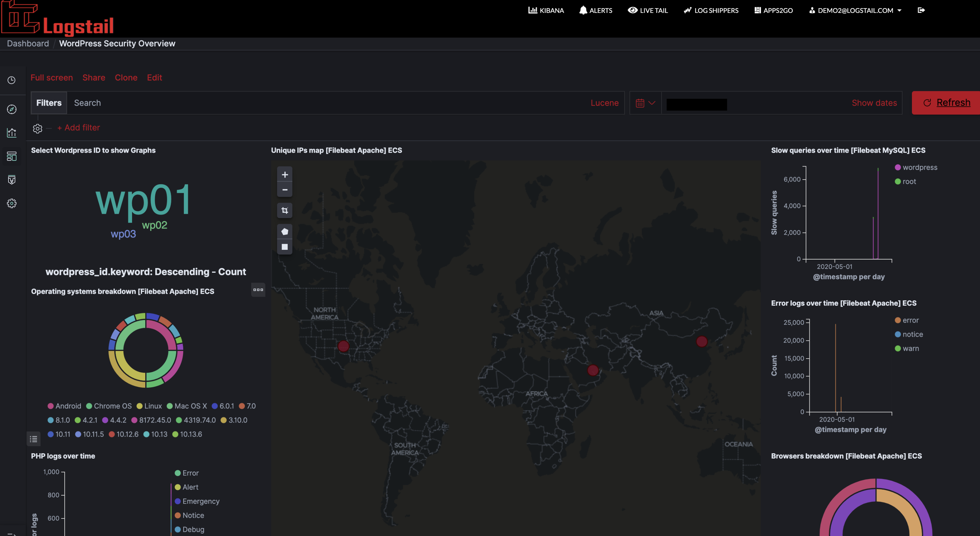Viewport: 980px width, 536px height.
Task: Open operating systems panel options menu
Action: pyautogui.click(x=258, y=290)
